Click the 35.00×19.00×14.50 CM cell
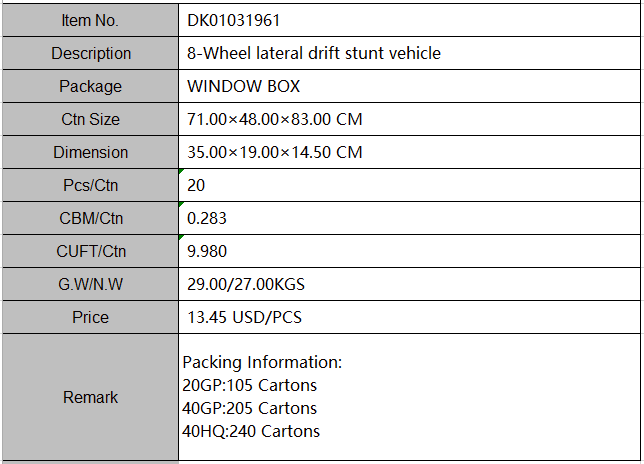 click(x=274, y=152)
